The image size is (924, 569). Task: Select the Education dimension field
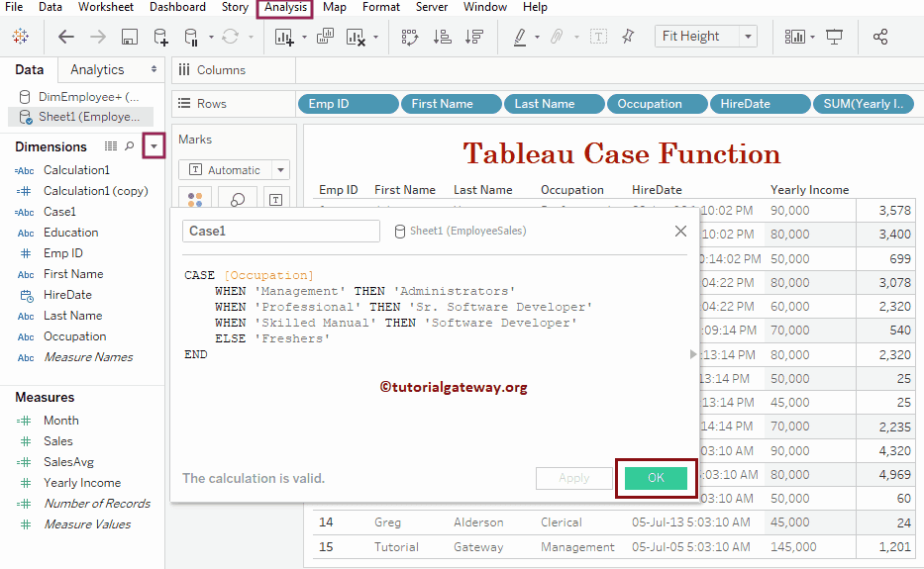70,233
